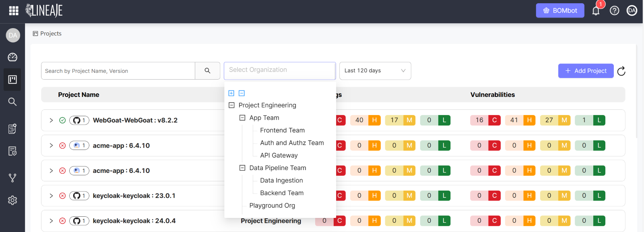Select App Team in the organization tree
644x232 pixels.
[x=264, y=118]
